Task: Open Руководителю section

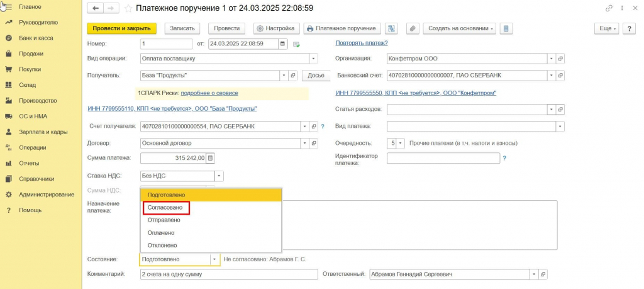Action: point(38,23)
